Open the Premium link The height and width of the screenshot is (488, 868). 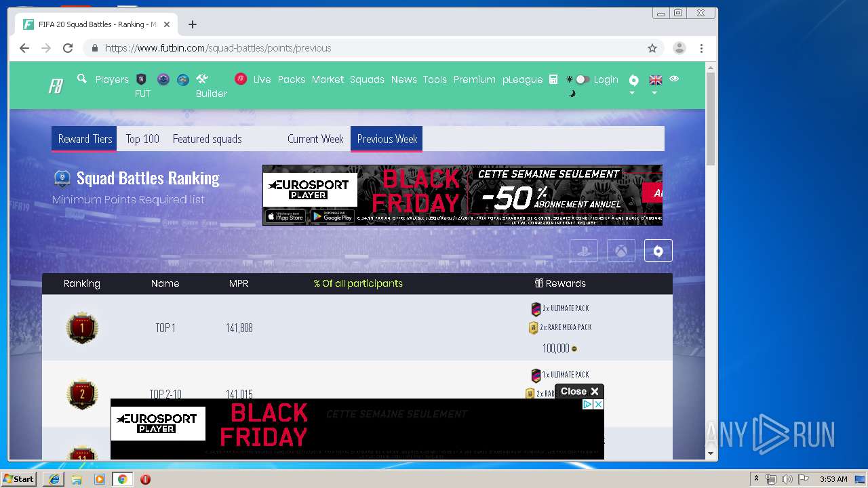click(474, 79)
